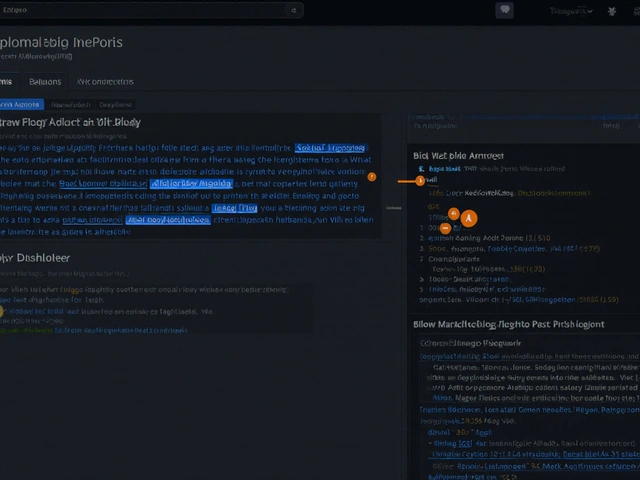This screenshot has width=640, height=480.
Task: Select the last gray filter pill
Action: 115,105
